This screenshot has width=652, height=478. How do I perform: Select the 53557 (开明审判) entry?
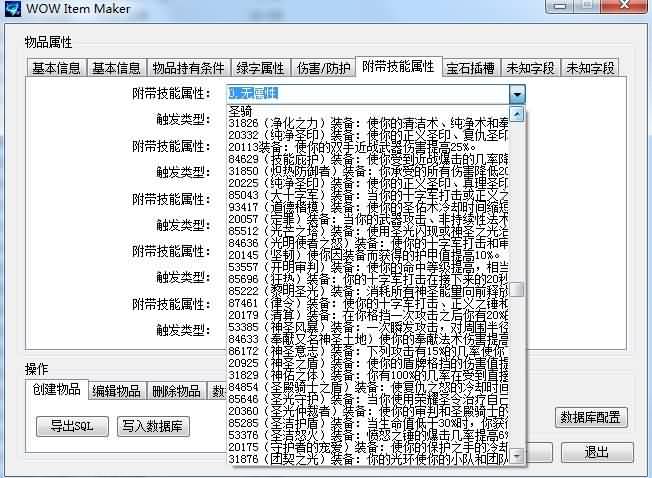coord(368,267)
